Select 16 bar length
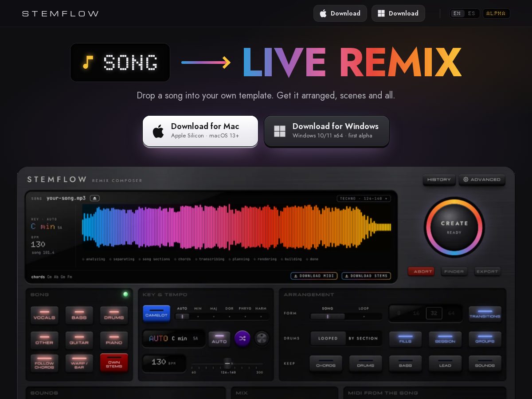This screenshot has height=399, width=532. coord(416,313)
